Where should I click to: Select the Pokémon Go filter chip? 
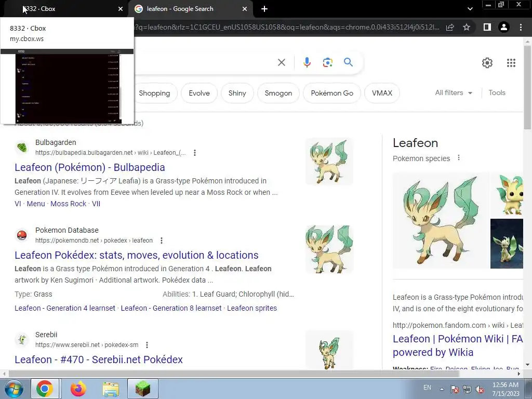(332, 93)
